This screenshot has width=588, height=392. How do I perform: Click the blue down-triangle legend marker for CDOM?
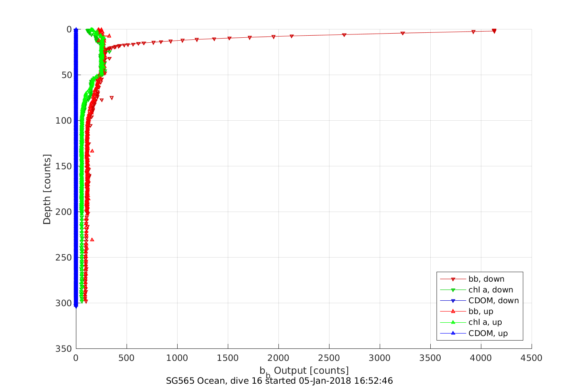(x=453, y=301)
